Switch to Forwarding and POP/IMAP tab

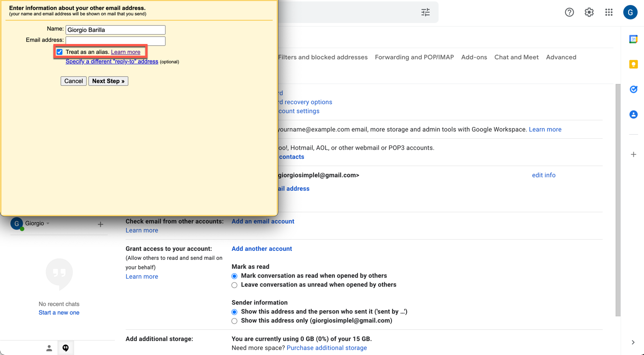click(x=414, y=57)
